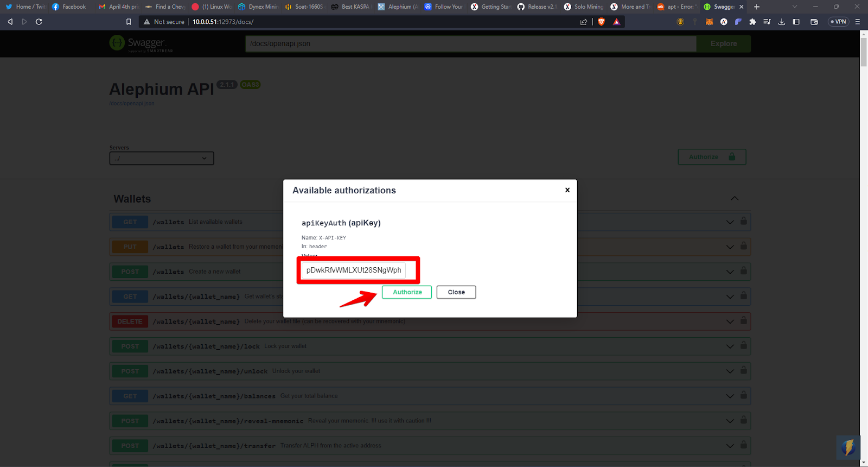This screenshot has height=467, width=868.
Task: Open the Servers dropdown
Action: click(162, 158)
